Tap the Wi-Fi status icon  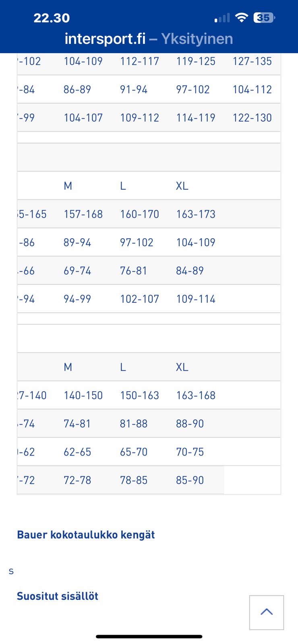point(241,18)
